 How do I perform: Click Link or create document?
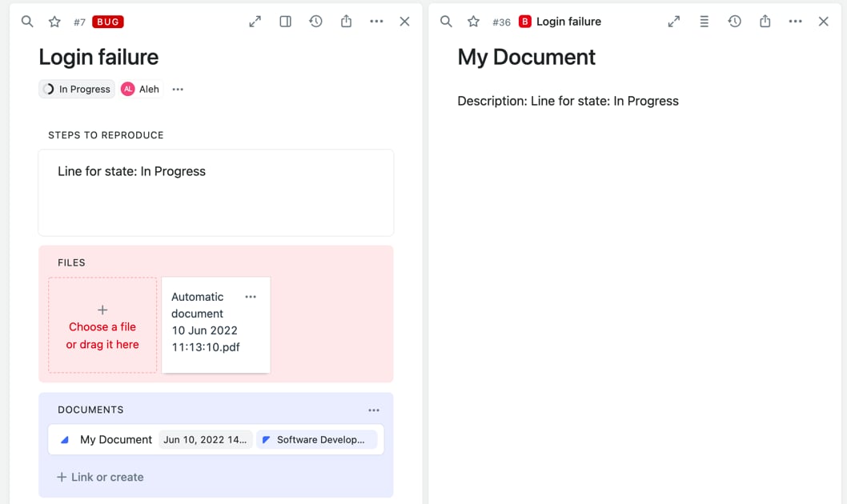pos(101,477)
